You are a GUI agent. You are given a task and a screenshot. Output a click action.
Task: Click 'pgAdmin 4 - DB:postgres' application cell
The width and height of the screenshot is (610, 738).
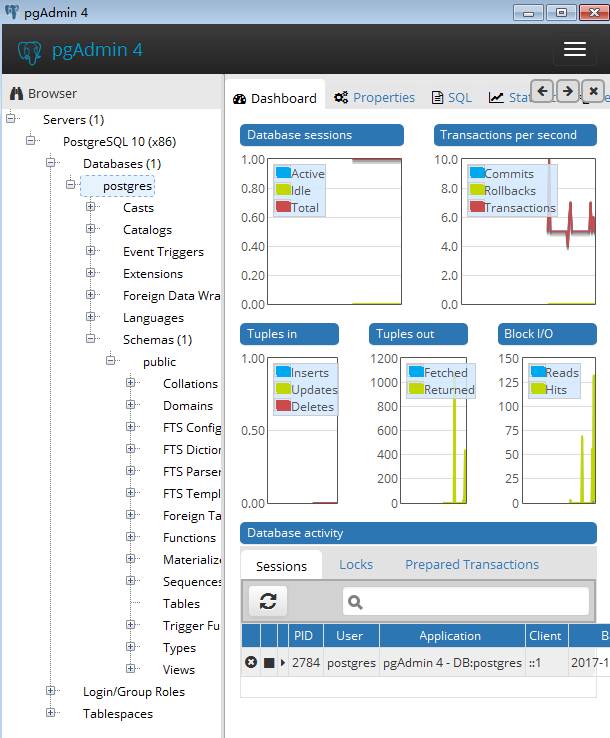pyautogui.click(x=452, y=662)
